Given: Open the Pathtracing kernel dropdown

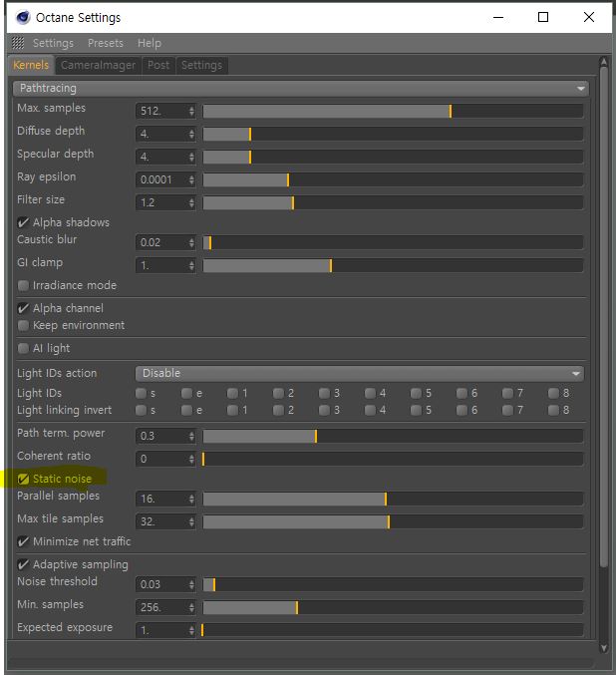Looking at the screenshot, I should point(301,89).
